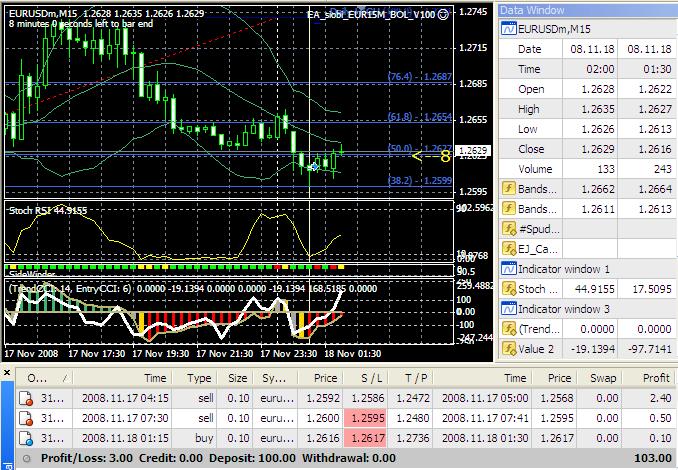The image size is (678, 470).
Task: Click order icon of the 01:15 buy trade
Action: pyautogui.click(x=26, y=438)
